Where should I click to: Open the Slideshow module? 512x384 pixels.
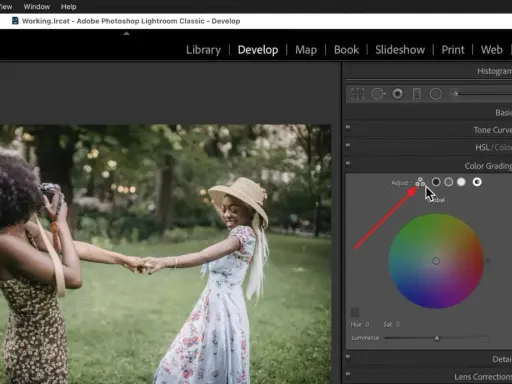click(400, 50)
